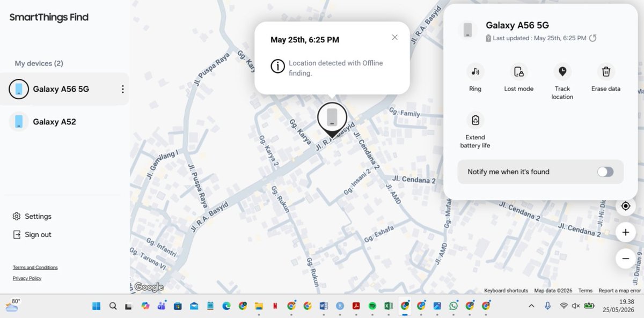Click the Gg. Eshafa street label
The image size is (644, 318).
click(379, 234)
